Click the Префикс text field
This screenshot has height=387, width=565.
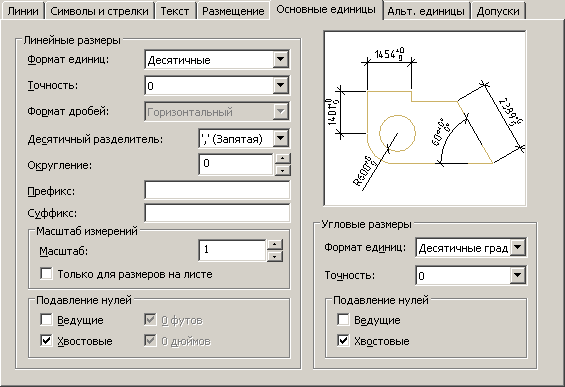coord(217,190)
